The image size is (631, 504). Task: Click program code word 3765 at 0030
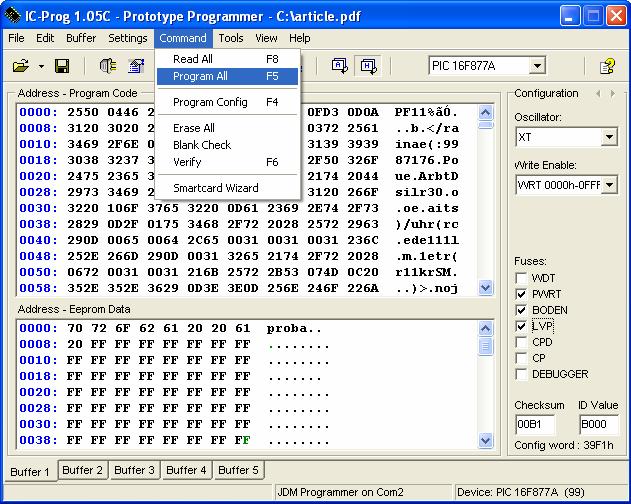coord(163,208)
